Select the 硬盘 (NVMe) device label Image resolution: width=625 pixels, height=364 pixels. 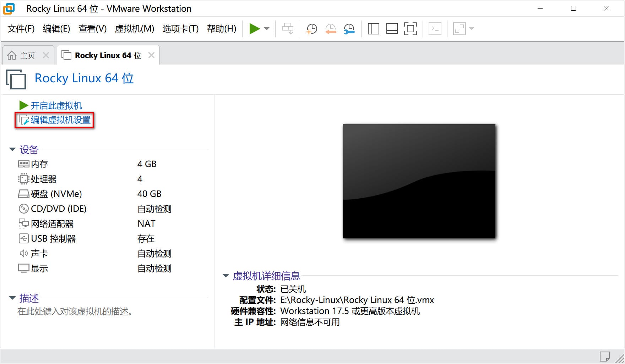(x=56, y=194)
